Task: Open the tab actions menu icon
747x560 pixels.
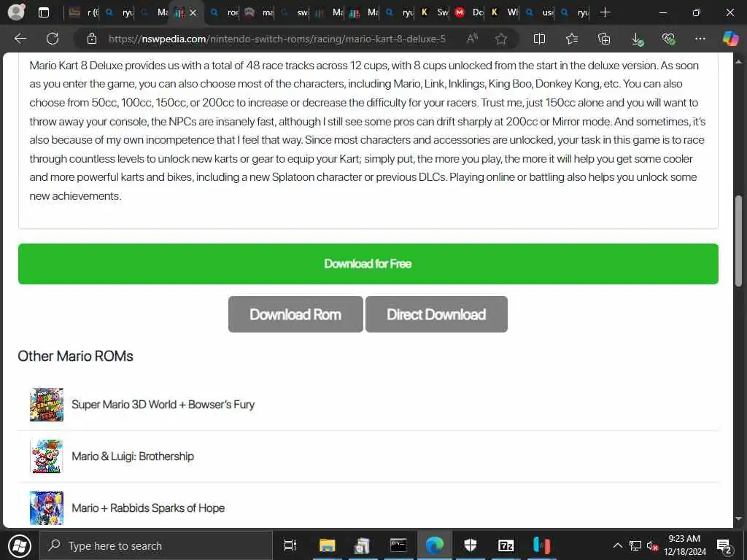Action: (x=43, y=12)
